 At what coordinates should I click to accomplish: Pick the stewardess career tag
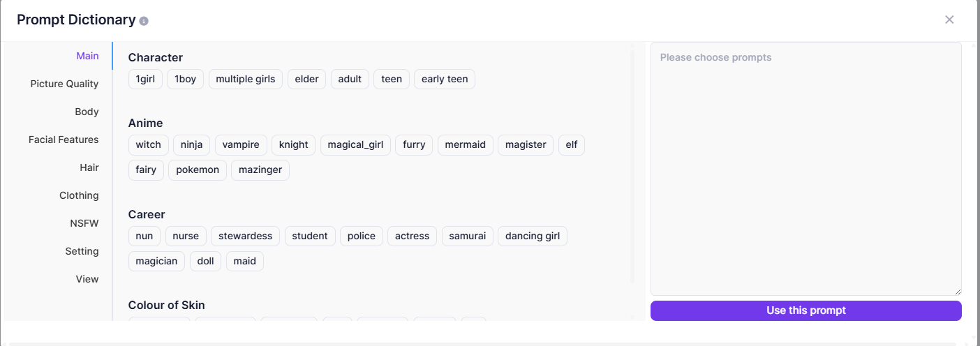pos(245,236)
